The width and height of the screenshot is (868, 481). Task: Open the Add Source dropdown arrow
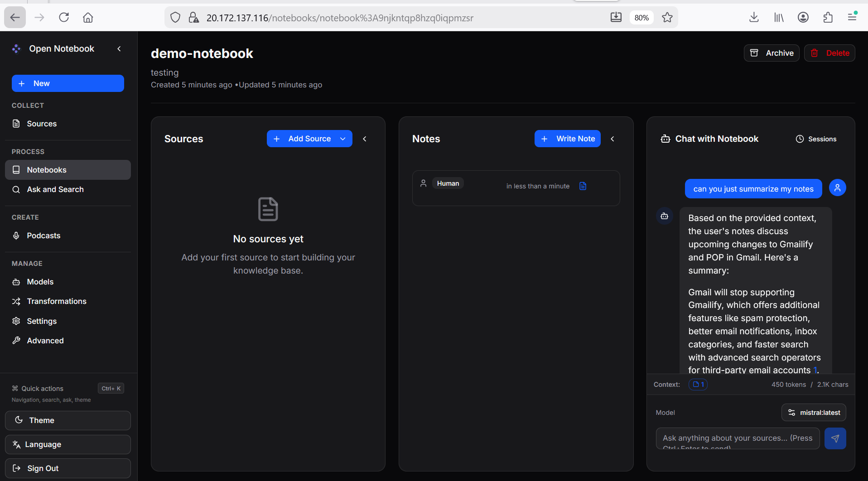point(342,139)
